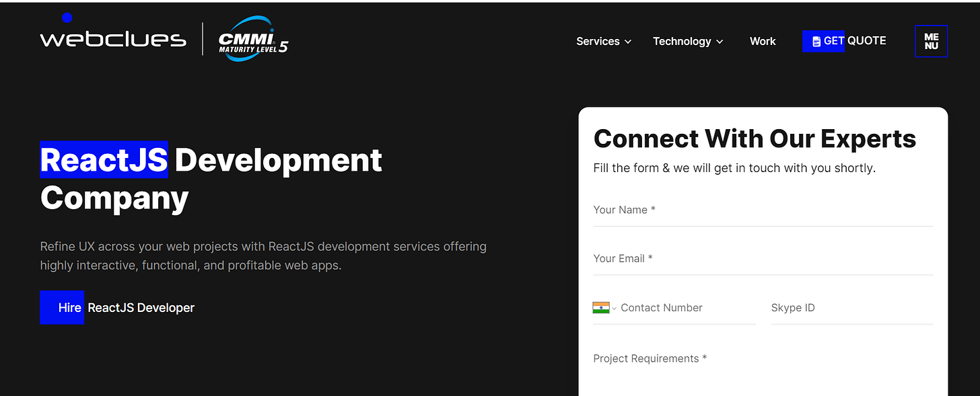Click the document icon inside GET QUOTE
The width and height of the screenshot is (980, 396).
coord(815,40)
